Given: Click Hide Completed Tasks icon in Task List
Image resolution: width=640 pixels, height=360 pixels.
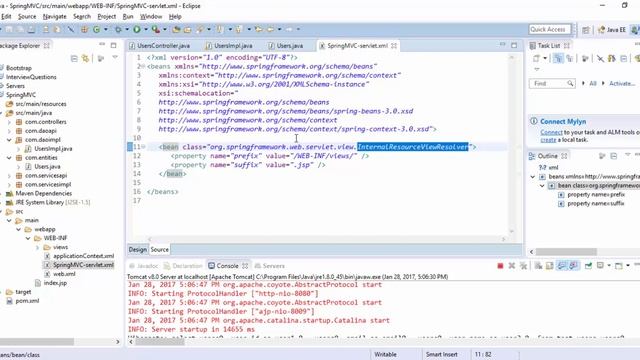Looking at the screenshot, I should 600,59.
